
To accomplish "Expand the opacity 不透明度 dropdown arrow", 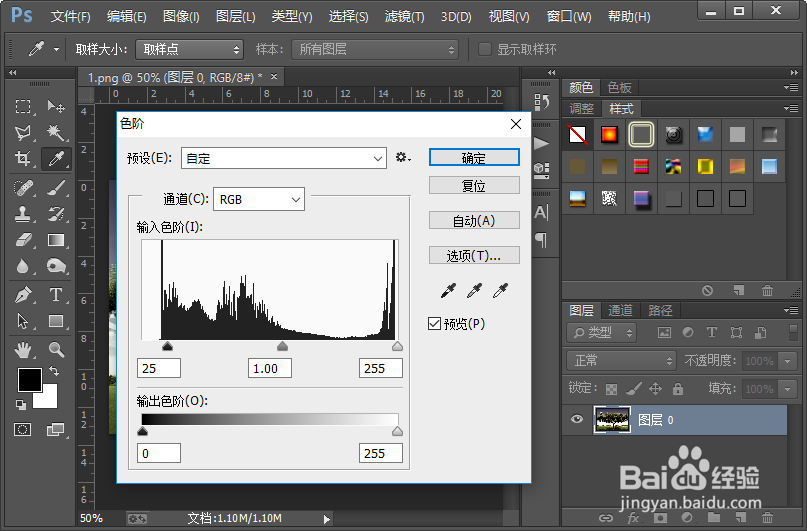I will [x=787, y=361].
